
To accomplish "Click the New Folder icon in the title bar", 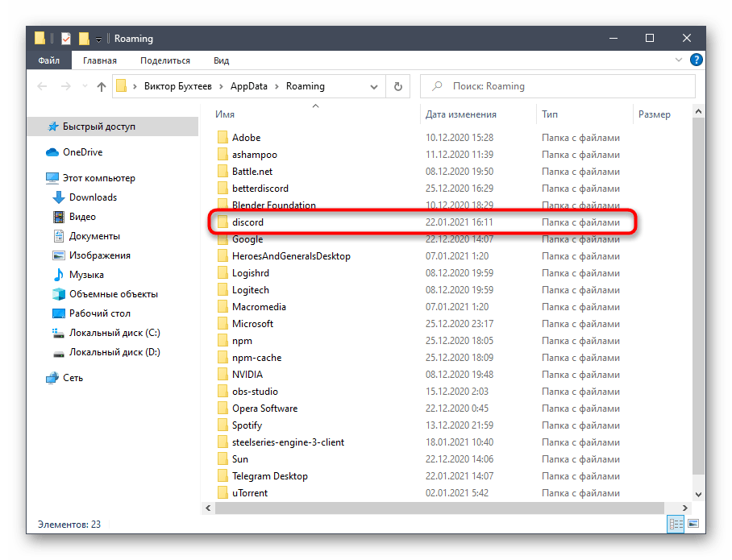I will click(84, 39).
